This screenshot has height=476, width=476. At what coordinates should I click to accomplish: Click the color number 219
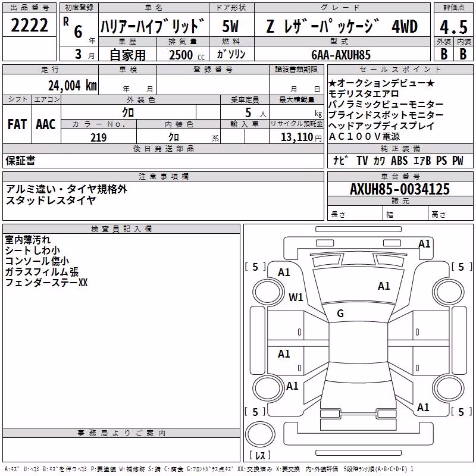pyautogui.click(x=99, y=137)
